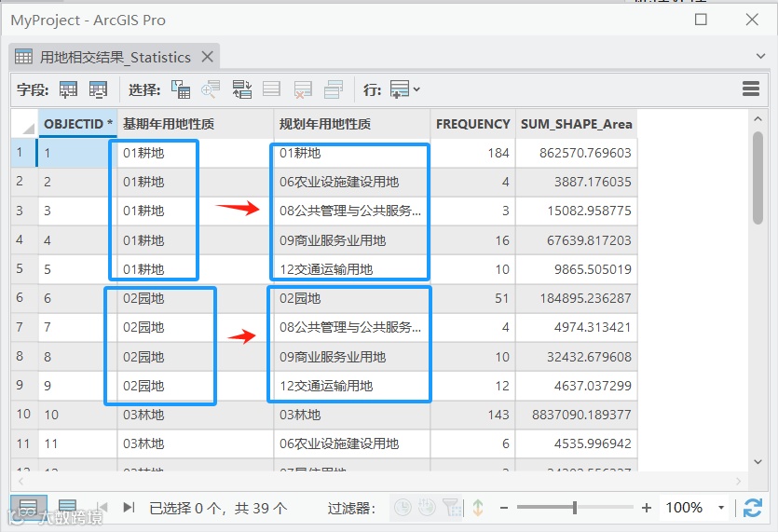778x532 pixels.
Task: Click the FREQUENCY cell 143
Action: [x=472, y=415]
